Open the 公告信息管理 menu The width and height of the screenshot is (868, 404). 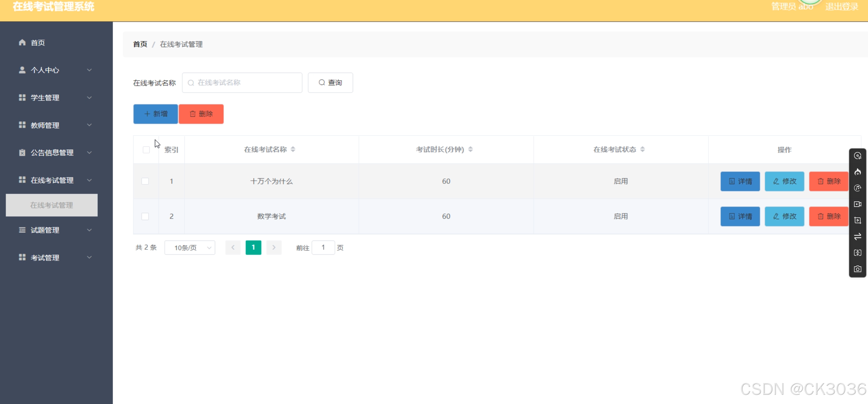point(54,153)
